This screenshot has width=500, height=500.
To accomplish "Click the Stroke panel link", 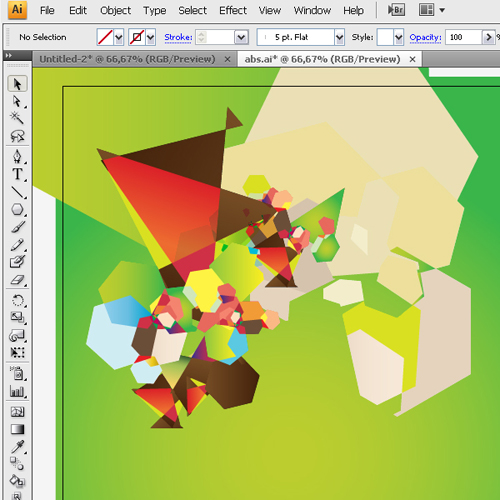I will (x=178, y=37).
